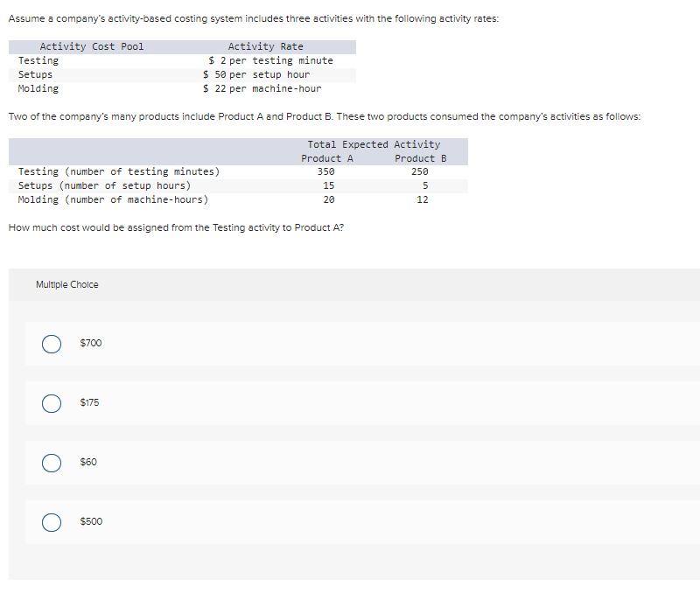This screenshot has width=700, height=593.
Task: Click the value 12 under Product B
Action: (x=423, y=199)
